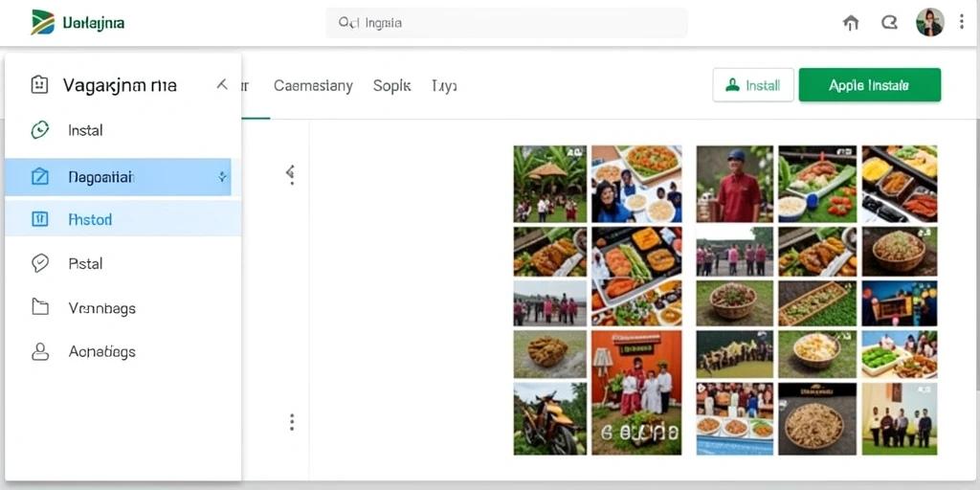Click the Pistal speech bubble icon
The width and height of the screenshot is (980, 490).
[x=40, y=263]
